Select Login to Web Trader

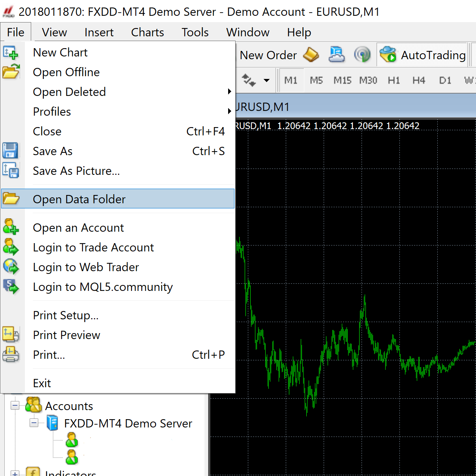(x=118, y=267)
